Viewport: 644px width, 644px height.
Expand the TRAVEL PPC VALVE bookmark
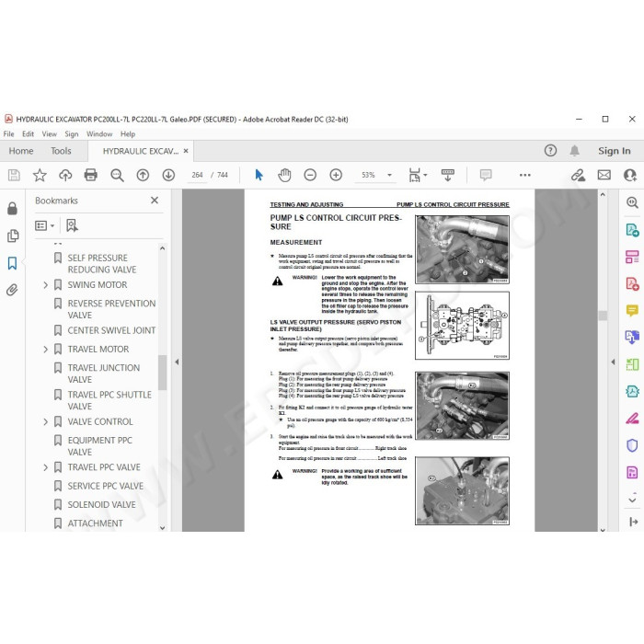tap(46, 467)
